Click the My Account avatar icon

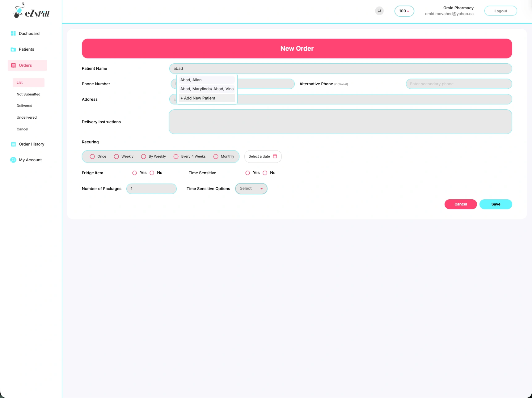click(x=13, y=160)
